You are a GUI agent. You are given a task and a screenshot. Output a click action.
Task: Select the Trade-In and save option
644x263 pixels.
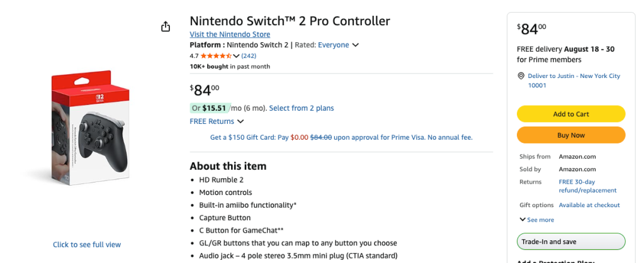570,242
